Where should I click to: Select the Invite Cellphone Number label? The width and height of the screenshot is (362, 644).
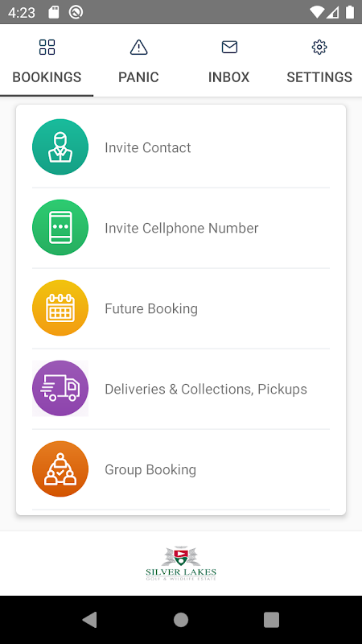point(182,228)
